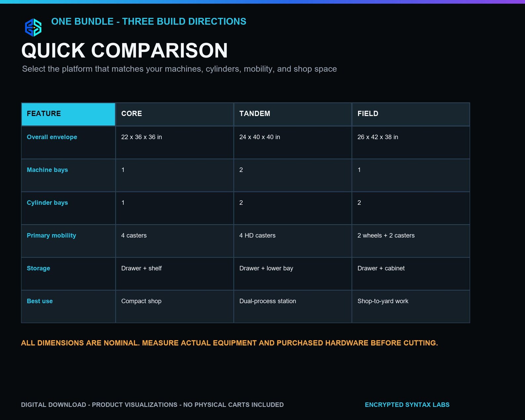Click the '4 casters' cell

coord(175,241)
